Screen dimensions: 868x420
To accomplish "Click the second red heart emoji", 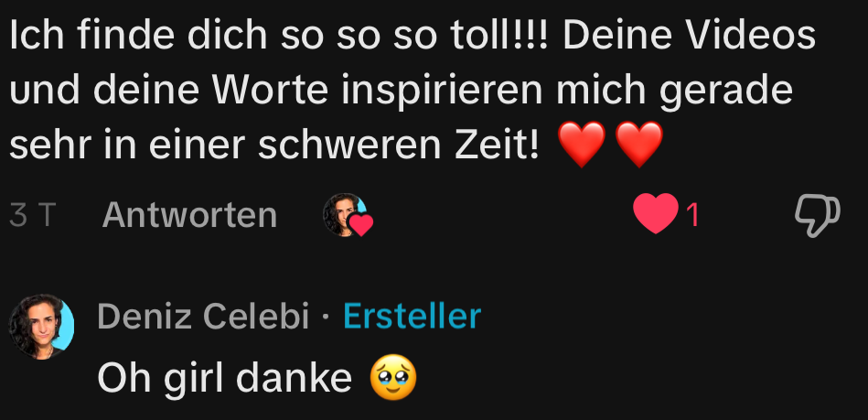I will 638,145.
